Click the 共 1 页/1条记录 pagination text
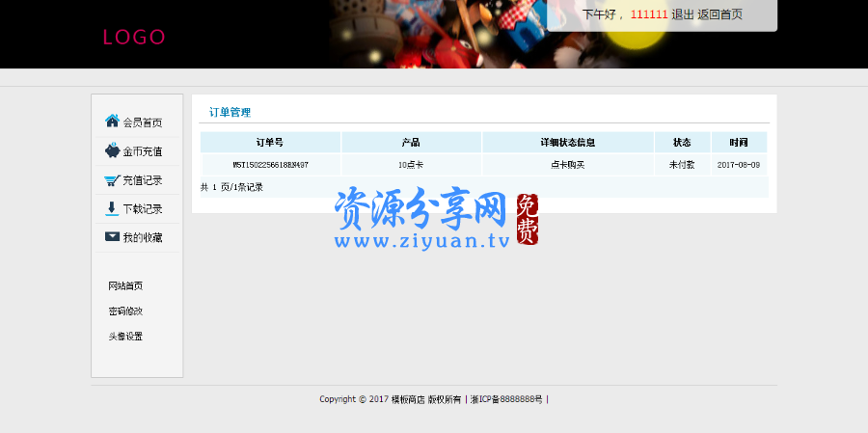Screen dimensions: 868x433 tap(231, 187)
